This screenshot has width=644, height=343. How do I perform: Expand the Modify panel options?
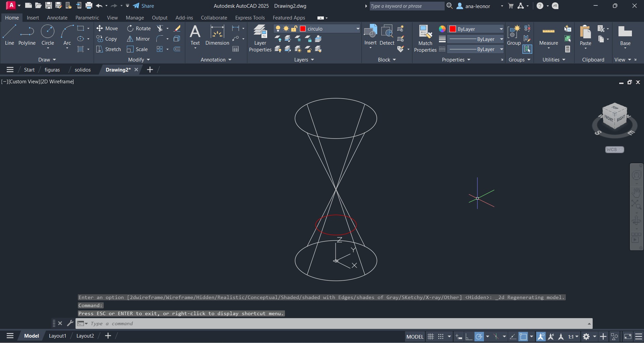[x=139, y=60]
